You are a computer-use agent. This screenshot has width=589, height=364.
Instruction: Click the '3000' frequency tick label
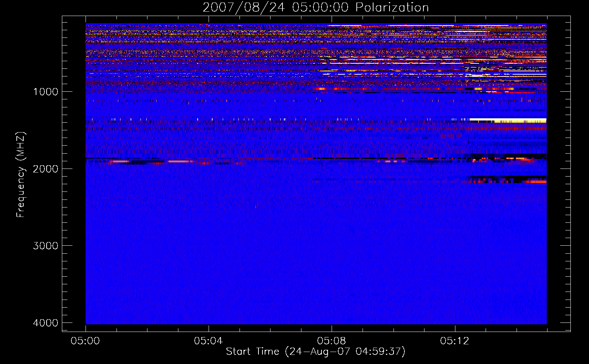click(x=46, y=246)
